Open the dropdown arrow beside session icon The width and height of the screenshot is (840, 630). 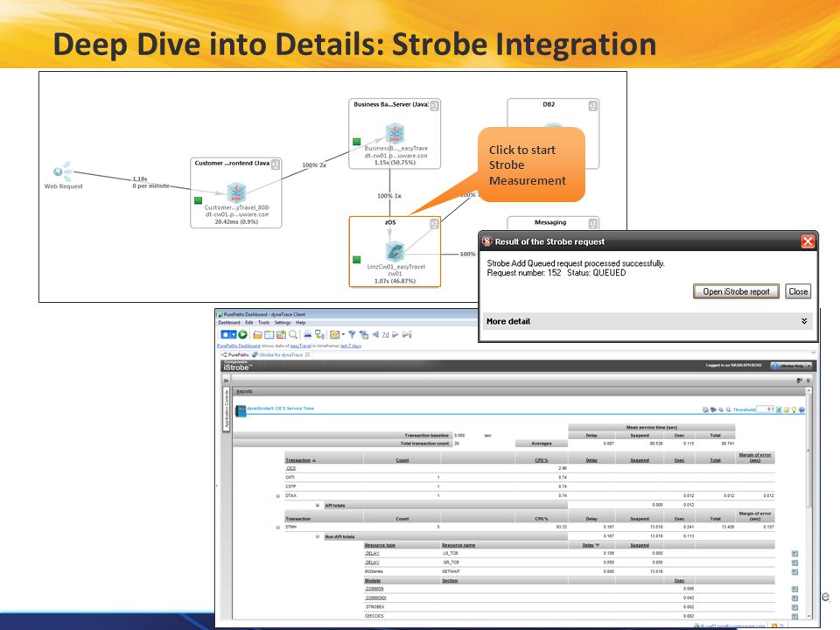tap(343, 335)
